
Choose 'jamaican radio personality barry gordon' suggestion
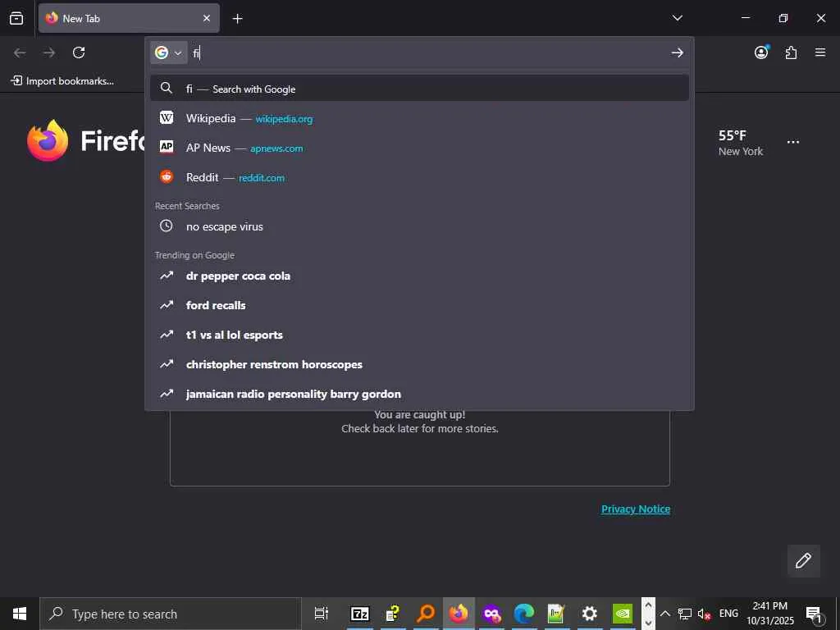click(419, 394)
